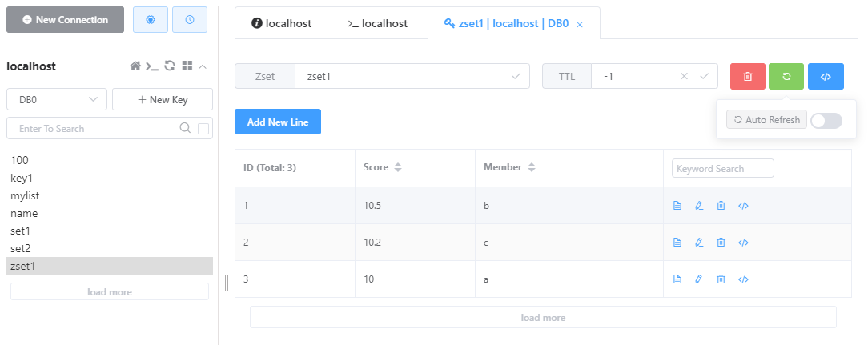Image resolution: width=868 pixels, height=345 pixels.
Task: Click the green refresh key button
Action: [x=786, y=76]
